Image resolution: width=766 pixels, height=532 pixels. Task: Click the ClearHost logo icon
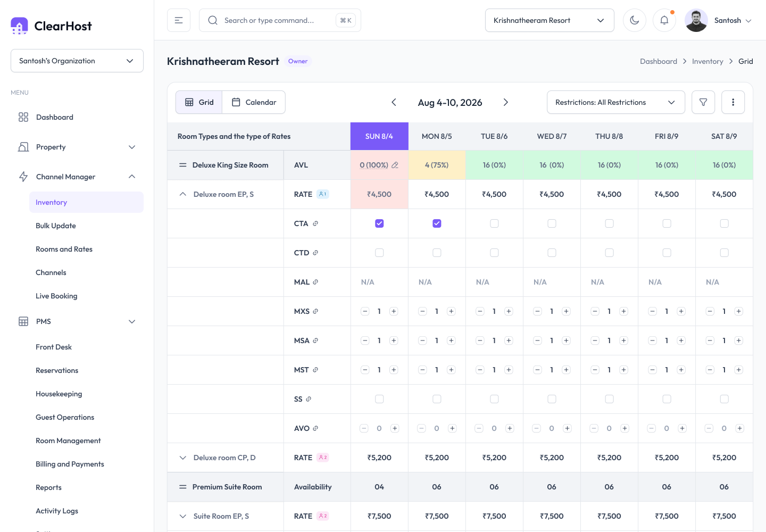(19, 26)
